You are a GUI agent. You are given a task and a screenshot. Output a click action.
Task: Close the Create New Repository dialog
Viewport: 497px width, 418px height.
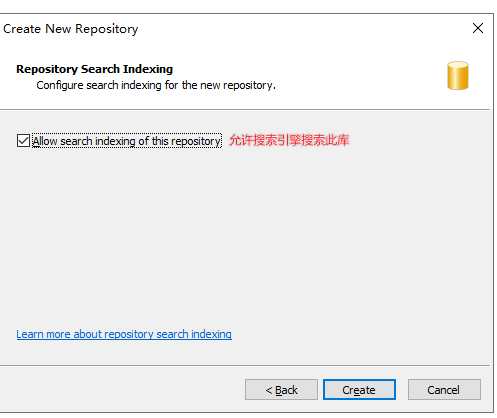[x=478, y=28]
